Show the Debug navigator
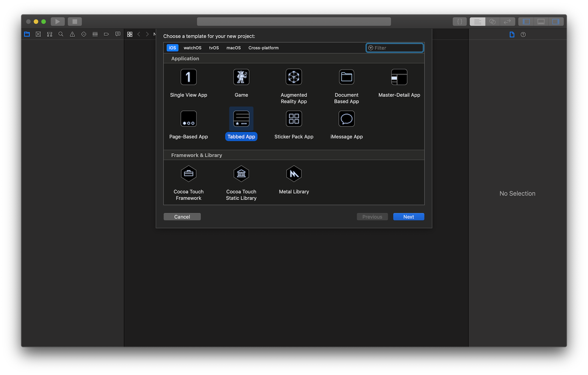This screenshot has width=588, height=375. coord(95,34)
